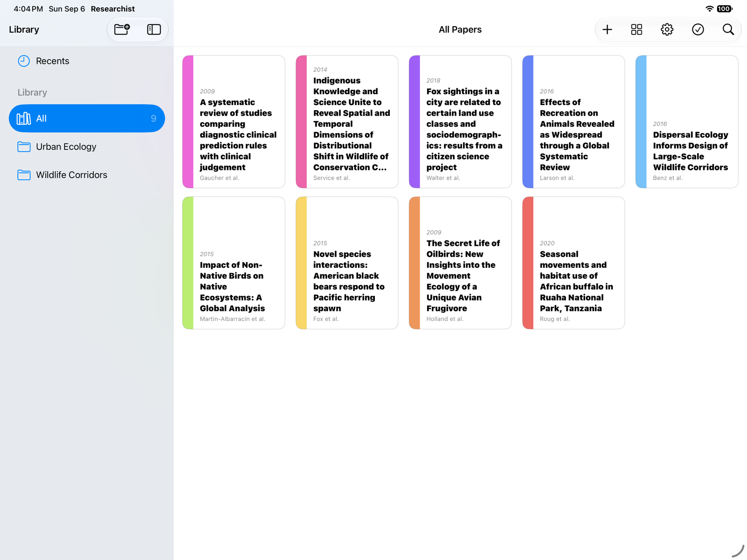The image size is (747, 560).
Task: Click the blue strip on Larson paper
Action: [528, 122]
